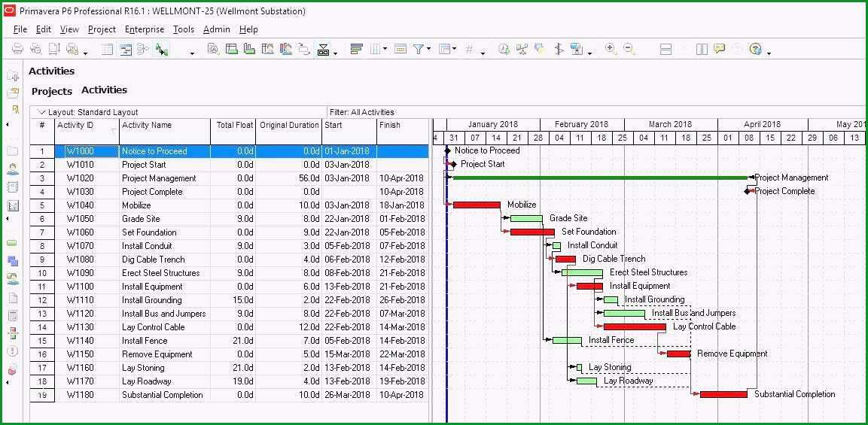Click the Bars icon in the toolbar

pos(357,49)
